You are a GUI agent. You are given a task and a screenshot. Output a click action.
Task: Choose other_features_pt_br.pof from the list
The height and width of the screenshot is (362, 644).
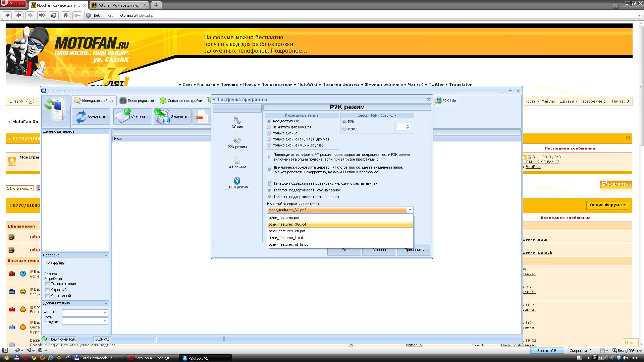click(x=340, y=244)
